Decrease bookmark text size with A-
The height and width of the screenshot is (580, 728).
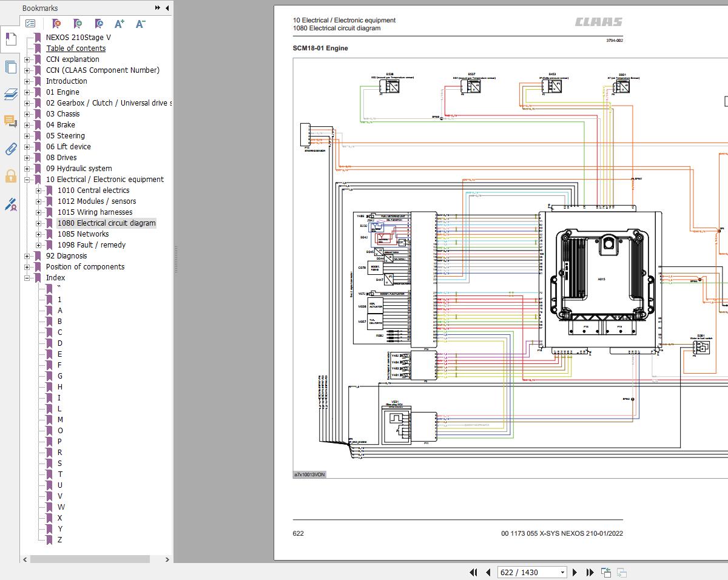[140, 24]
